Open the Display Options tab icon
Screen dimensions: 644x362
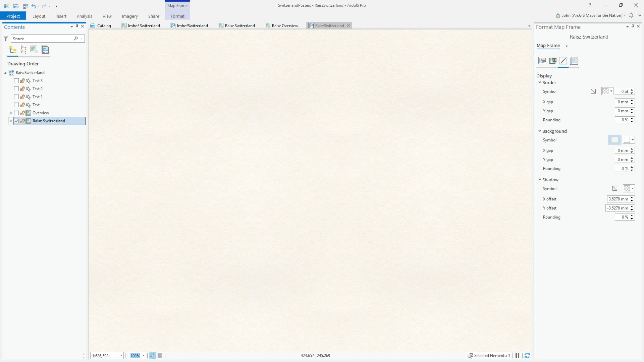click(x=552, y=61)
